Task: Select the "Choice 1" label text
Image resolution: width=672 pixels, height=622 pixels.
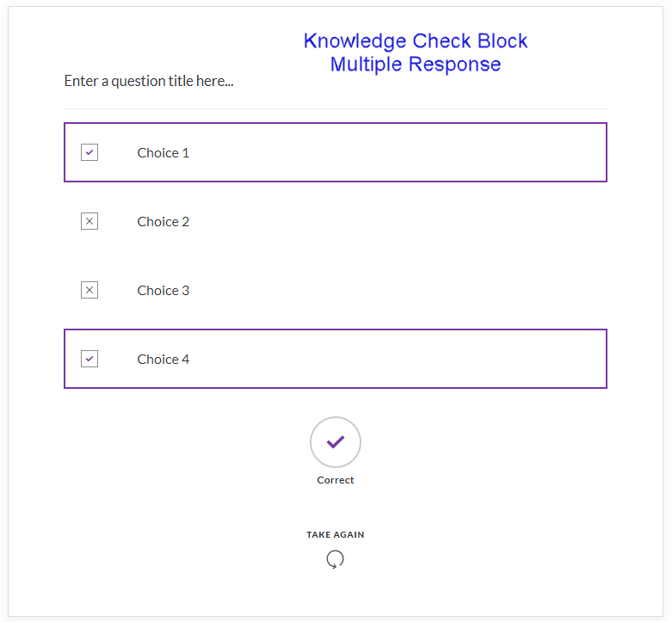Action: [163, 152]
